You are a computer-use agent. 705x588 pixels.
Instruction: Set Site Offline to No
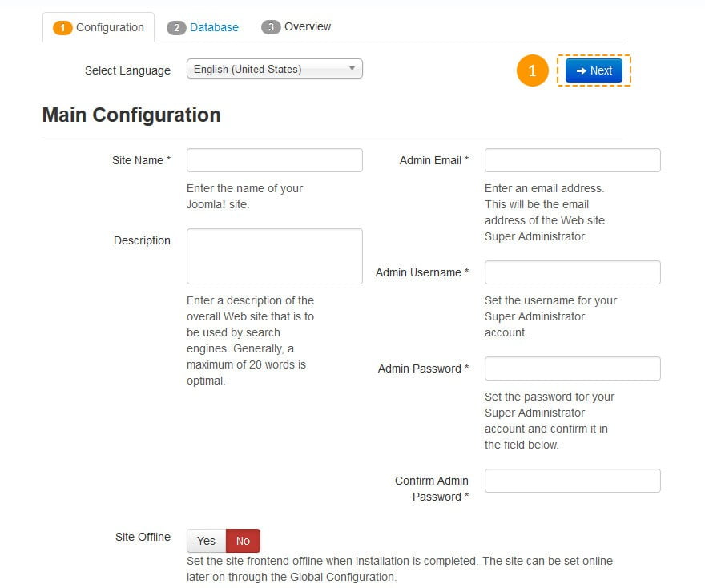pos(243,541)
